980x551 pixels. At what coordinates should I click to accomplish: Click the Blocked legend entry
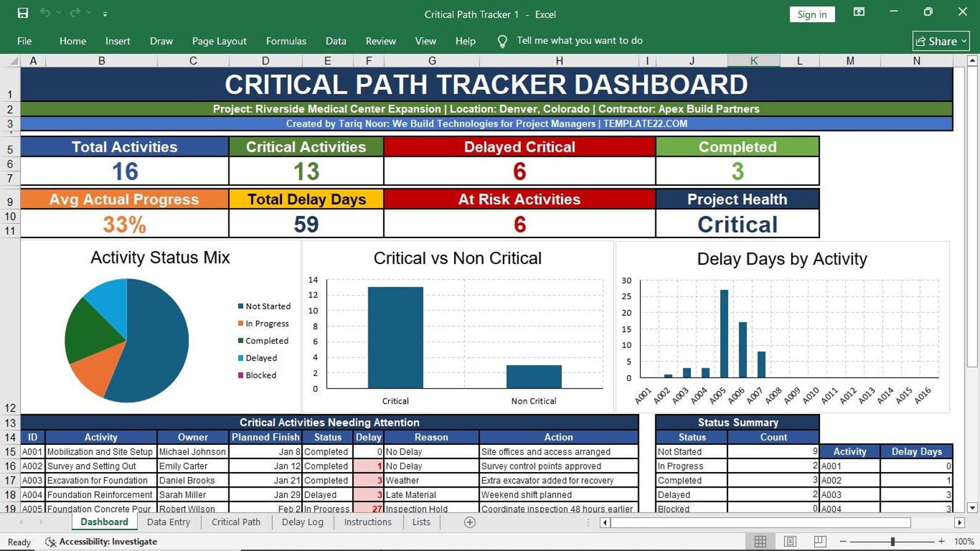pos(257,375)
